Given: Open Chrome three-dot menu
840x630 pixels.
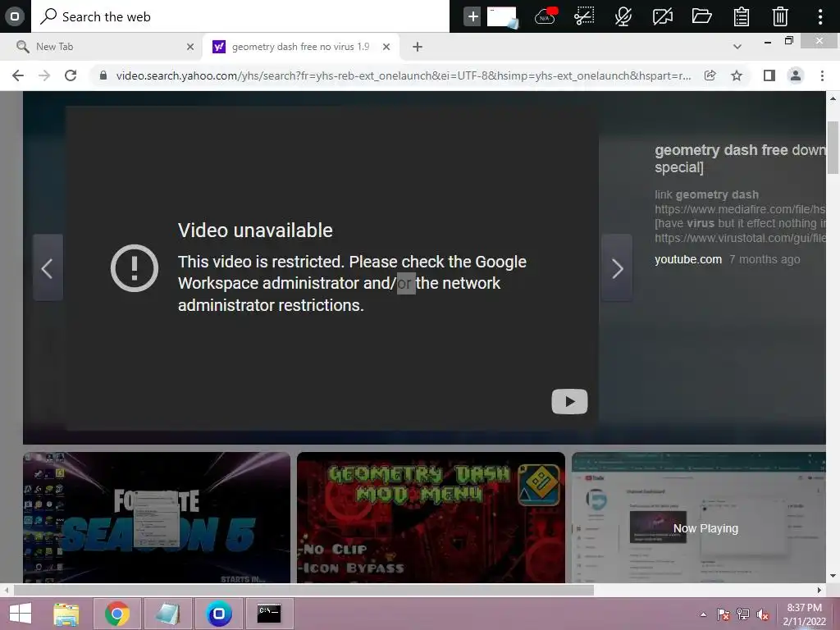Looking at the screenshot, I should (x=822, y=75).
